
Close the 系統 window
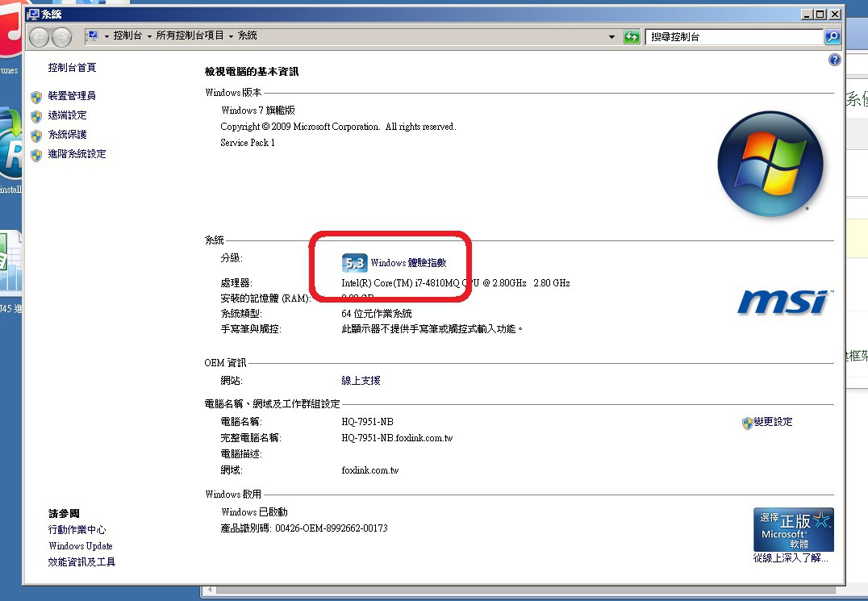click(835, 15)
